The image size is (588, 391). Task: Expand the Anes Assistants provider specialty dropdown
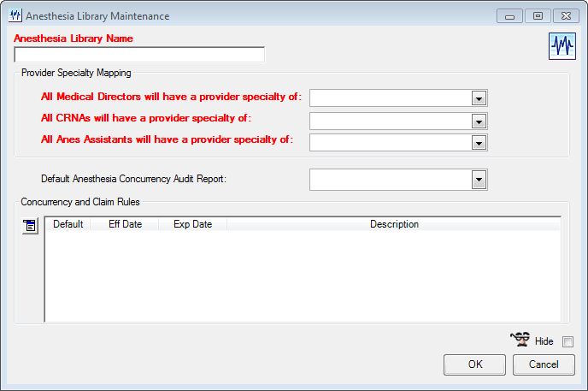point(479,143)
